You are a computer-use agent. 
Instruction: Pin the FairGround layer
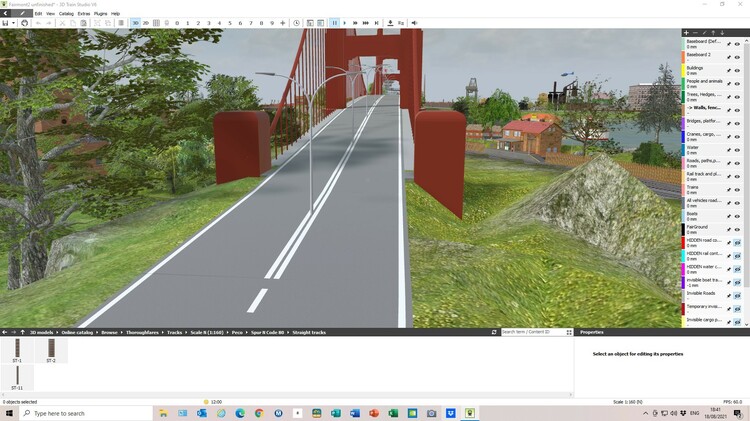point(729,230)
